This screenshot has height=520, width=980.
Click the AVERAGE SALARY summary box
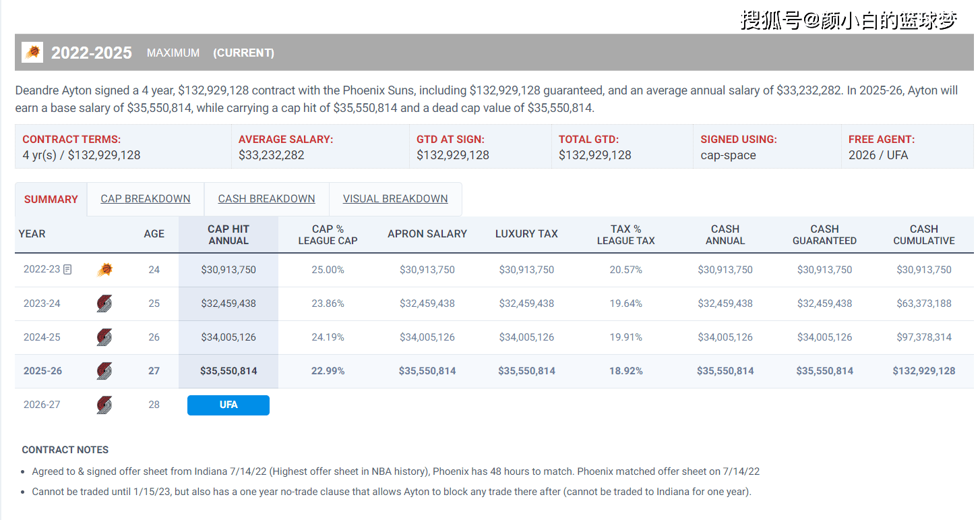320,147
